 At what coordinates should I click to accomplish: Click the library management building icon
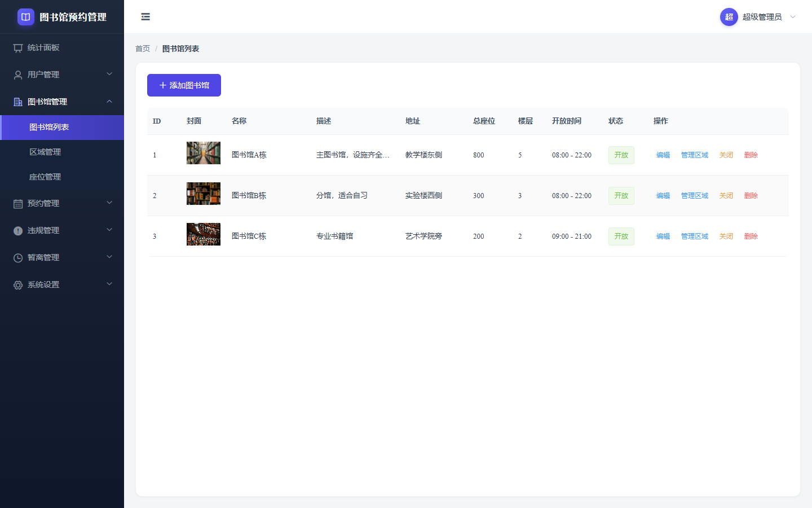18,102
